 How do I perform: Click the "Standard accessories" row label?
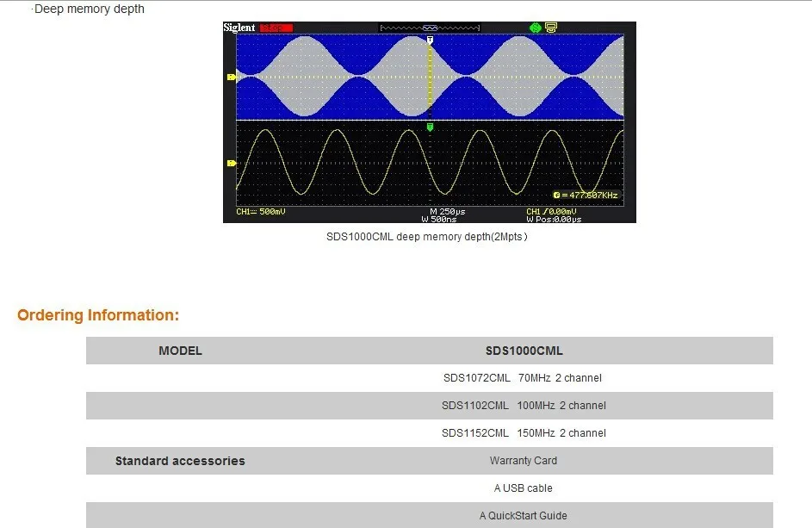(x=180, y=461)
